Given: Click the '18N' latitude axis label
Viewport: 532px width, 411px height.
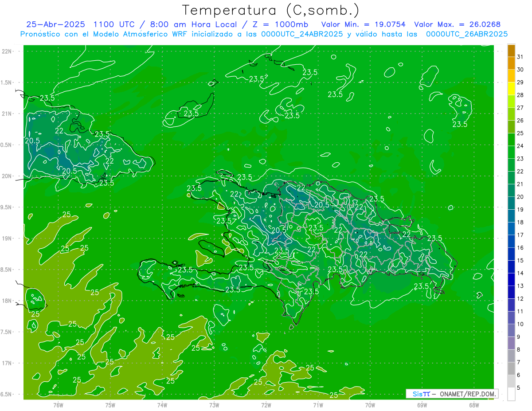Looking at the screenshot, I should coord(7,301).
